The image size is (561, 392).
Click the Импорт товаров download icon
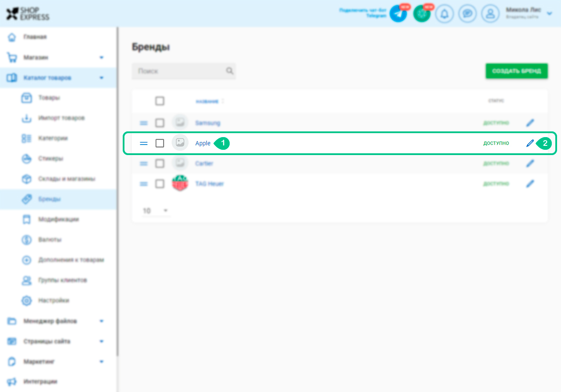point(27,118)
